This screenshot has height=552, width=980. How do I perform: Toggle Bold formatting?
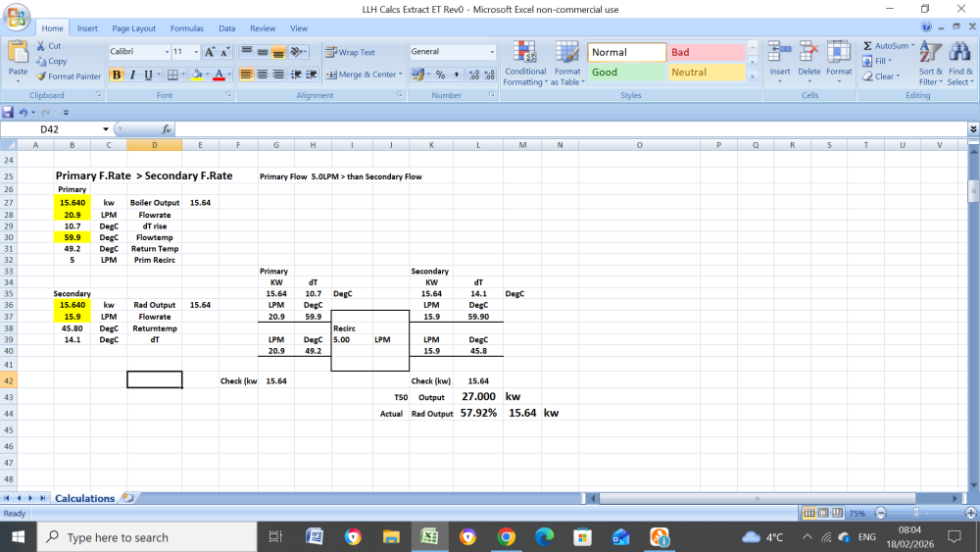tap(117, 75)
